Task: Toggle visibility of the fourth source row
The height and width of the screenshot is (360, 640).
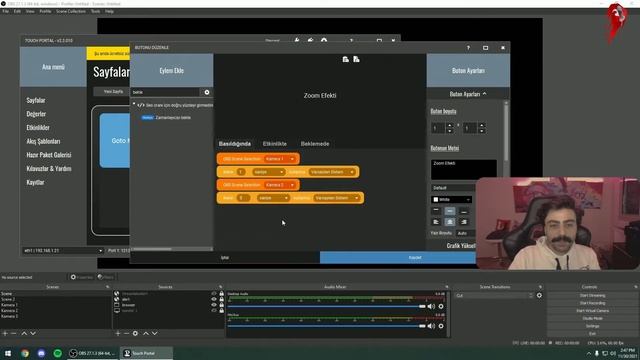Action: pyautogui.click(x=214, y=311)
